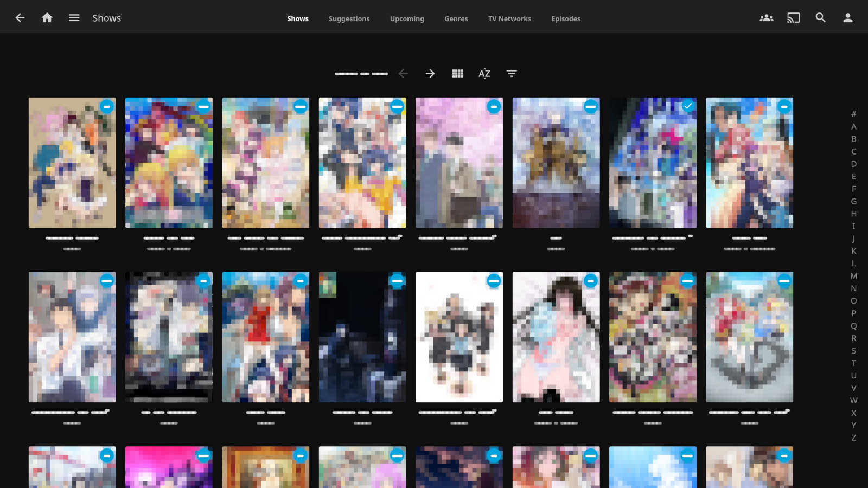Viewport: 868px width, 488px height.
Task: Click the Cast to device icon
Action: click(793, 18)
